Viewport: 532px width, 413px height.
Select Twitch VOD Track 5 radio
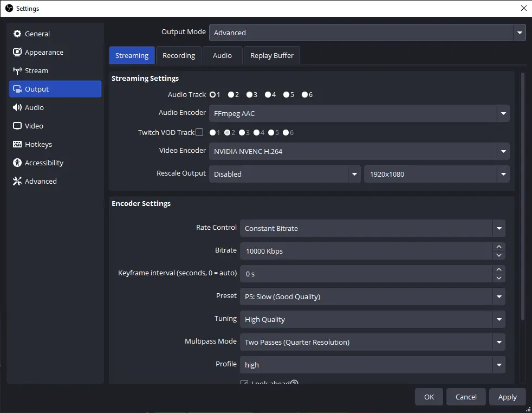(x=271, y=132)
